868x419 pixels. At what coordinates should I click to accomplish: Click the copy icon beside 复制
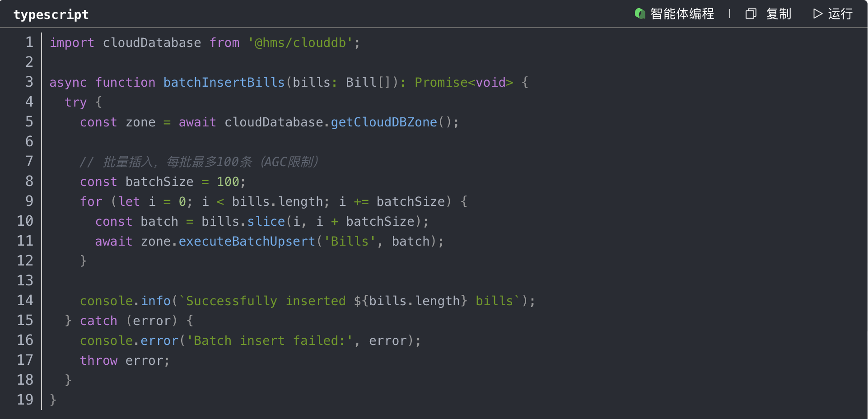pos(751,14)
